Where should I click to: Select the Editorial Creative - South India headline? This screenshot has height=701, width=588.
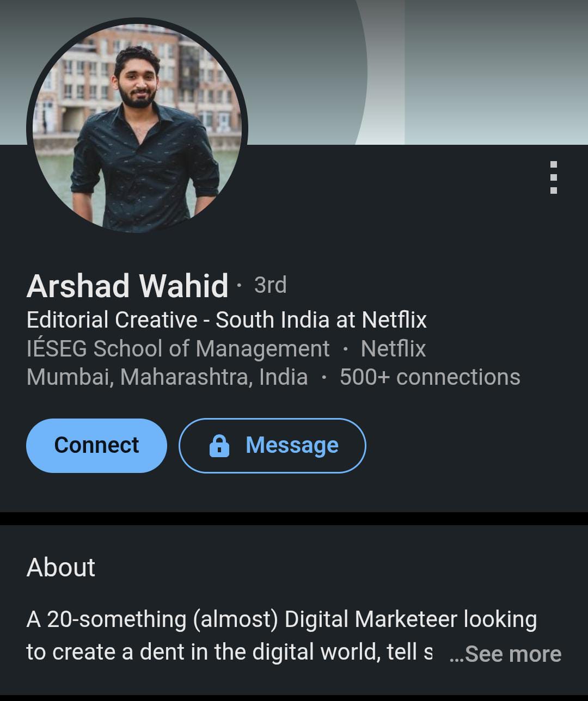tap(226, 320)
